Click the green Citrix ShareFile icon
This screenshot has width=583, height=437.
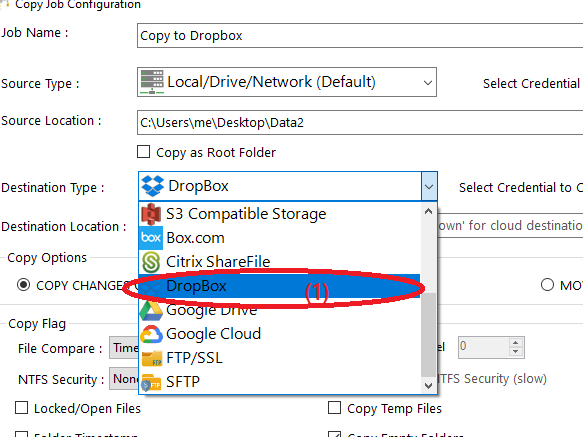151,262
